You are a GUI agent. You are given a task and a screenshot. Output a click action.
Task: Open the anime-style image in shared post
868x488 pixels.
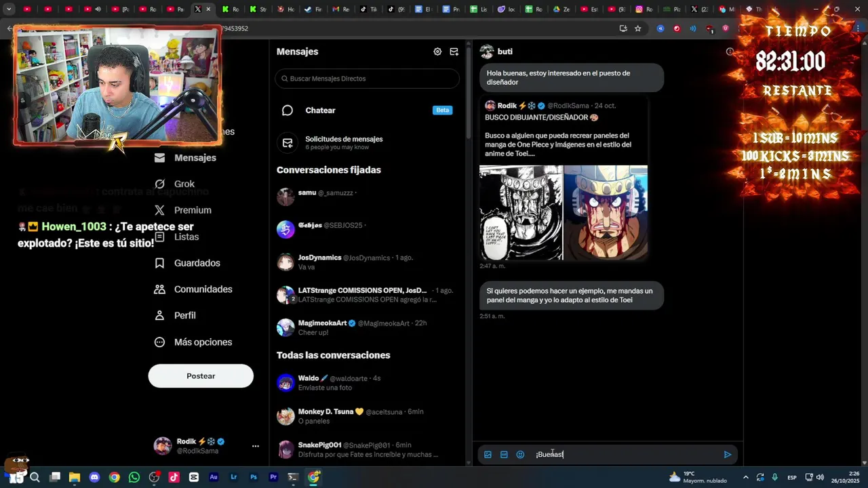pos(606,213)
